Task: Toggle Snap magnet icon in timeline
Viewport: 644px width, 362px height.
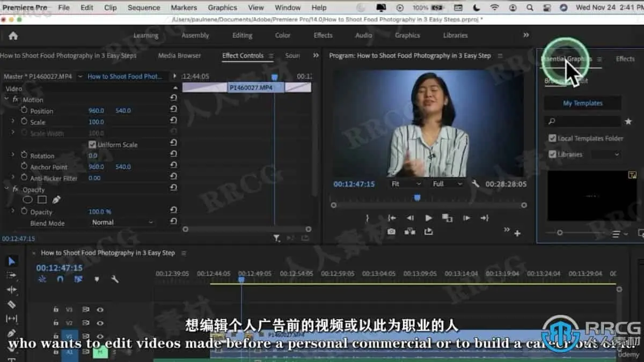Action: click(x=60, y=279)
